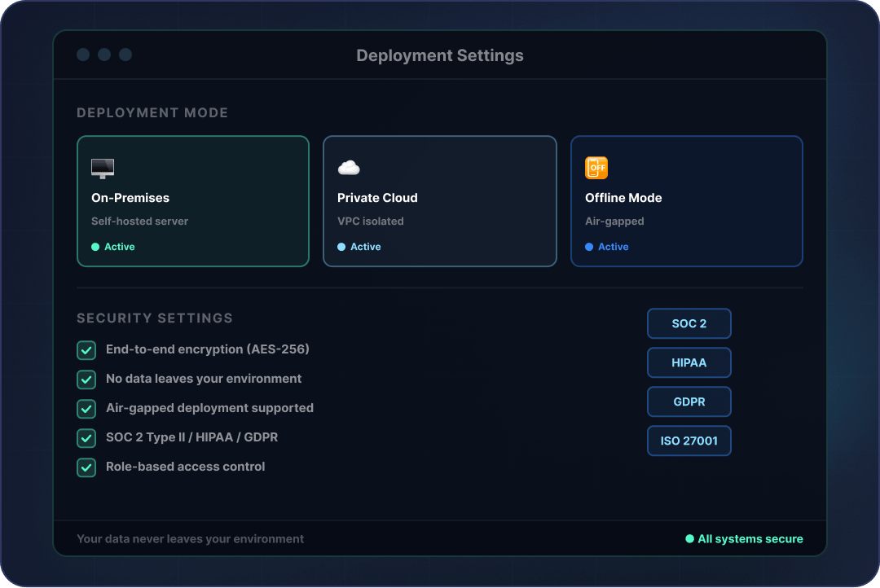The image size is (880, 588).
Task: Uncheck Role-based access control
Action: tap(86, 467)
